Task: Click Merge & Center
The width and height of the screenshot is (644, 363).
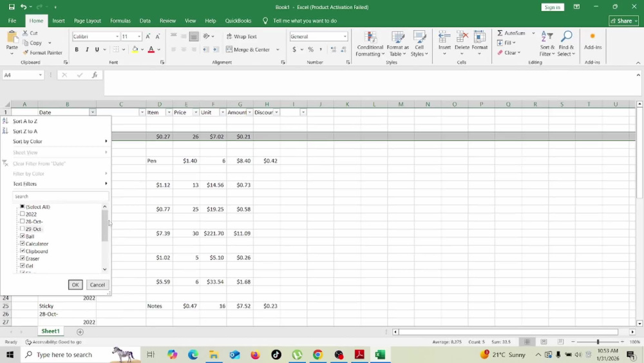Action: coord(248,50)
